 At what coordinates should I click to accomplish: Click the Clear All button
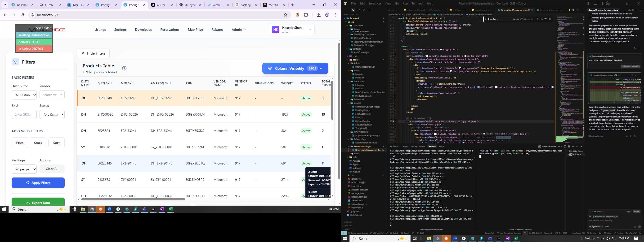coord(52,169)
